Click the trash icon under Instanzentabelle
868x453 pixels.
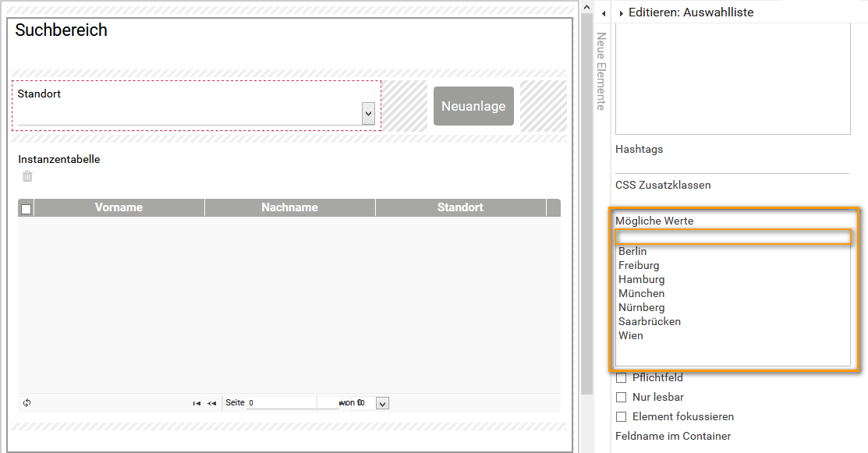point(27,176)
